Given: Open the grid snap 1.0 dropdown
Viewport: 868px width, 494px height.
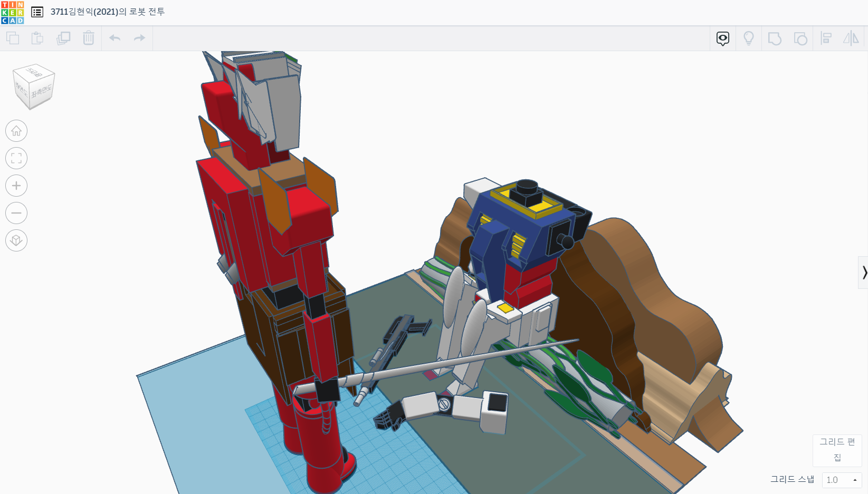Looking at the screenshot, I should pyautogui.click(x=842, y=480).
